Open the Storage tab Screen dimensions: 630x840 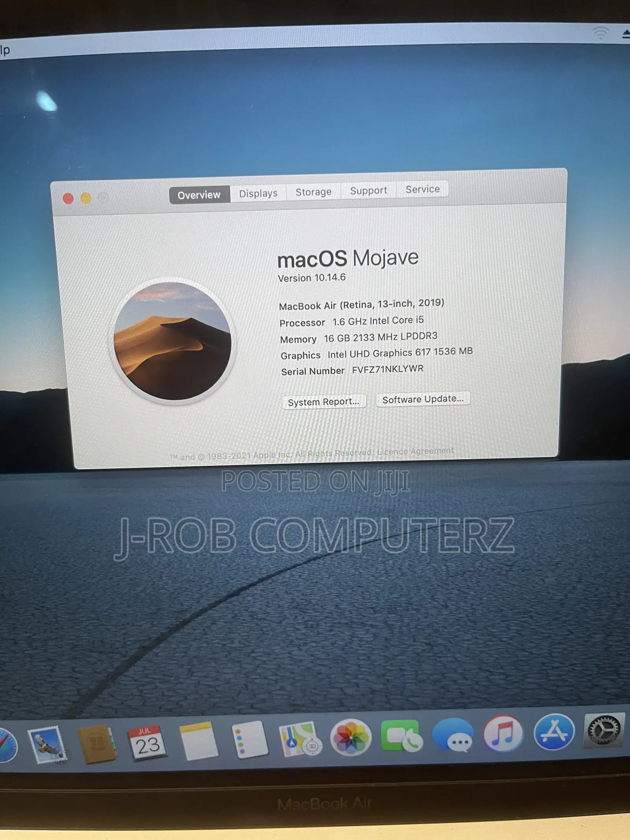[x=313, y=192]
